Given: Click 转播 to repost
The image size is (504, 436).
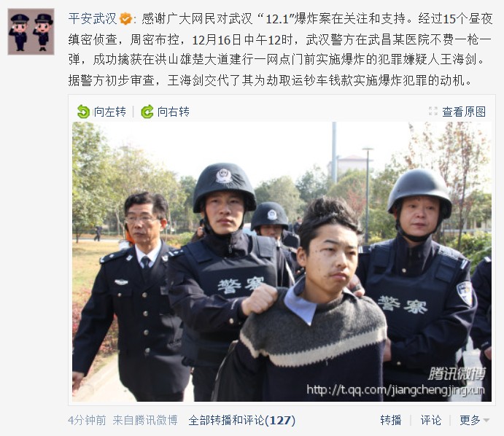Looking at the screenshot, I should point(391,420).
